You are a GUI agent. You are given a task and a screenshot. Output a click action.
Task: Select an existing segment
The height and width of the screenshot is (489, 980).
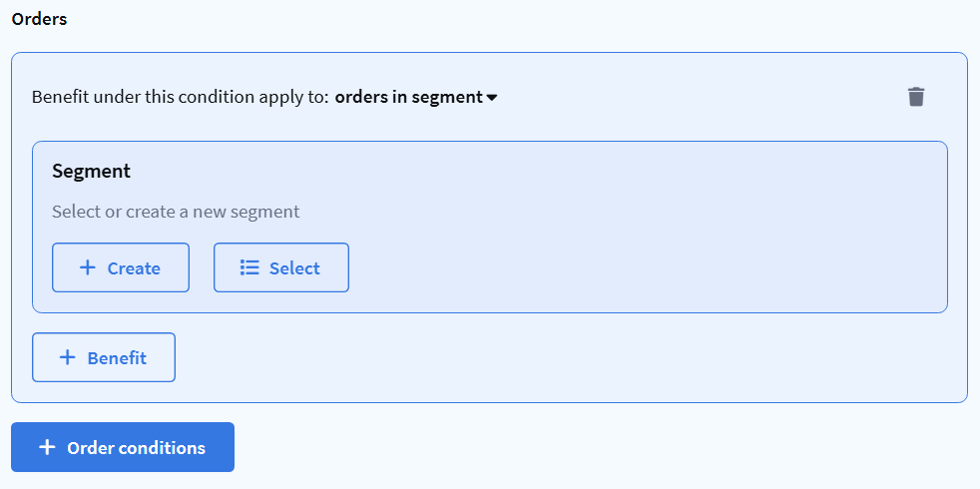(281, 267)
